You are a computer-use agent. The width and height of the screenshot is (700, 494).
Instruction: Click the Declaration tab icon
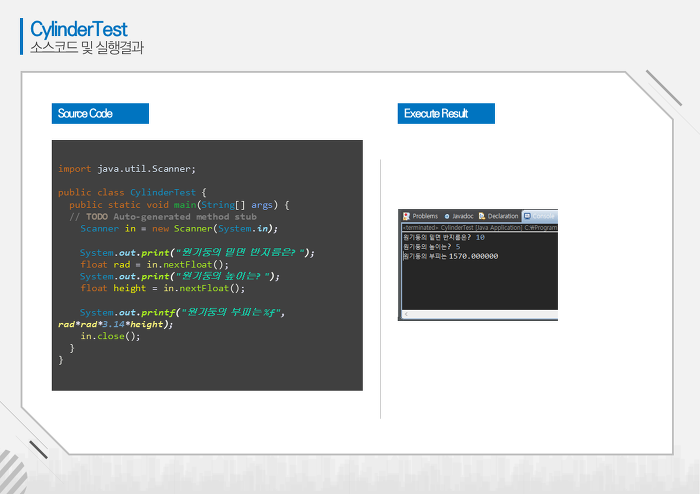pos(482,216)
